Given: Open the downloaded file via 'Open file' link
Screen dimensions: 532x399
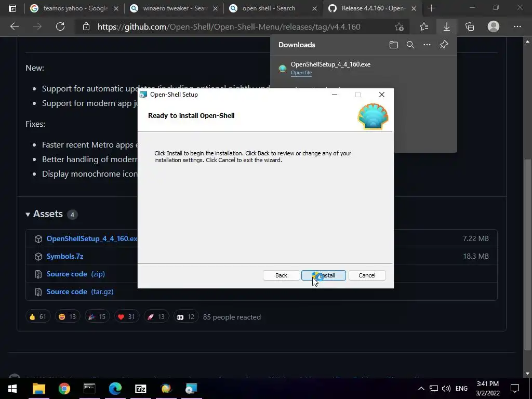Looking at the screenshot, I should click(301, 73).
